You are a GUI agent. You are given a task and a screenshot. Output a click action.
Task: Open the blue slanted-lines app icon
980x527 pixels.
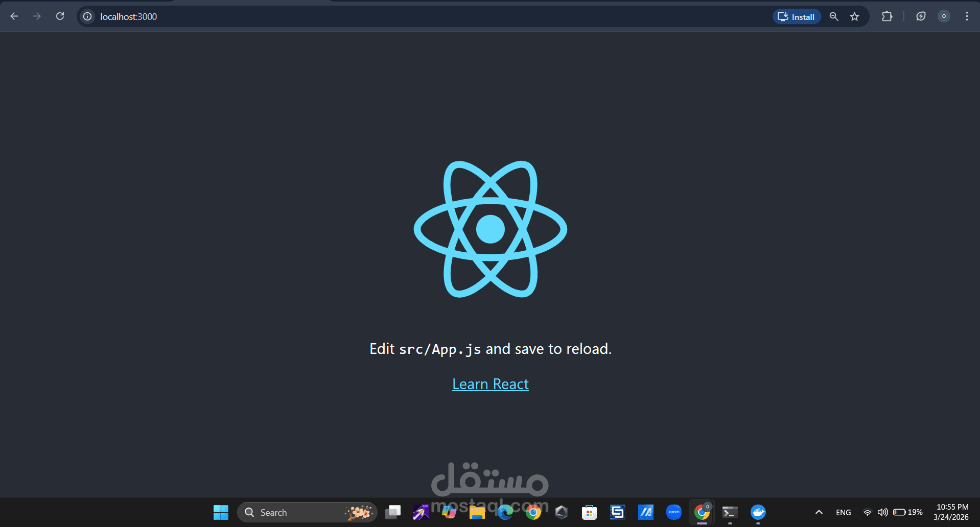click(x=646, y=512)
